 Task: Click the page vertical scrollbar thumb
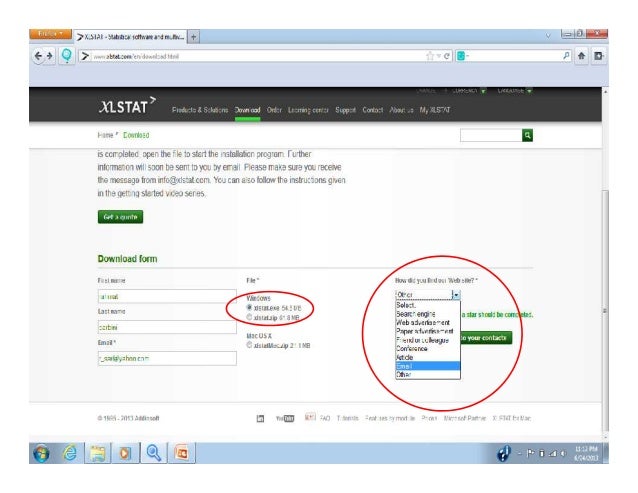(605, 311)
